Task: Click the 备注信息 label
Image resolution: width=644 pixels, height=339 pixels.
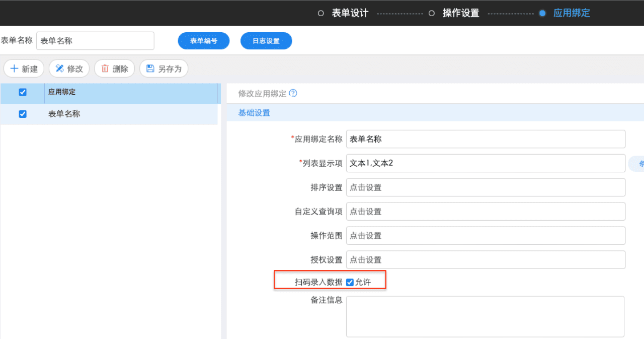Action: tap(327, 300)
